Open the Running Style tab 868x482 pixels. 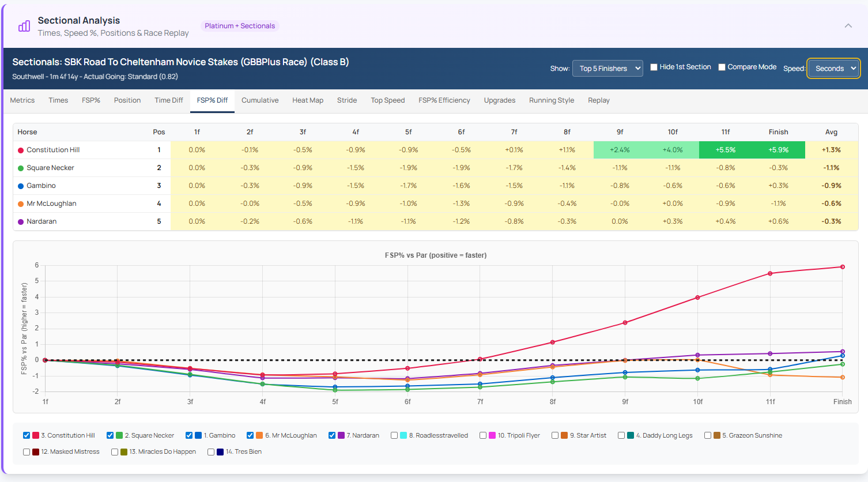click(552, 100)
